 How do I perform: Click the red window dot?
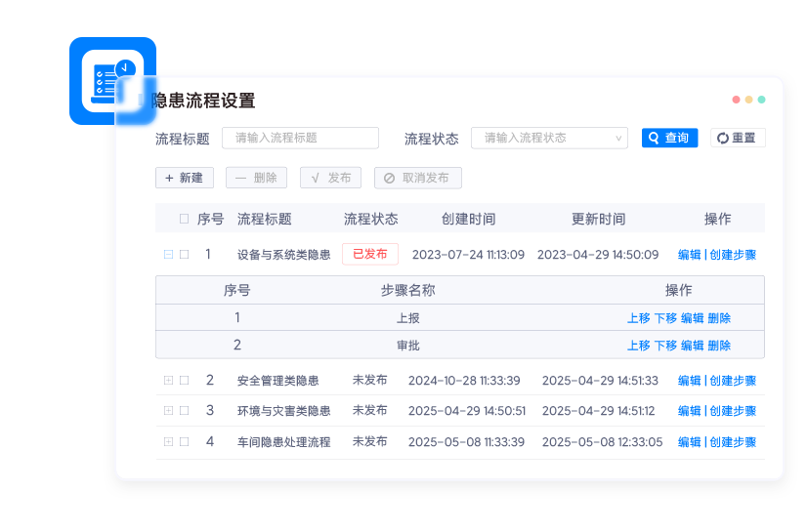click(x=736, y=100)
